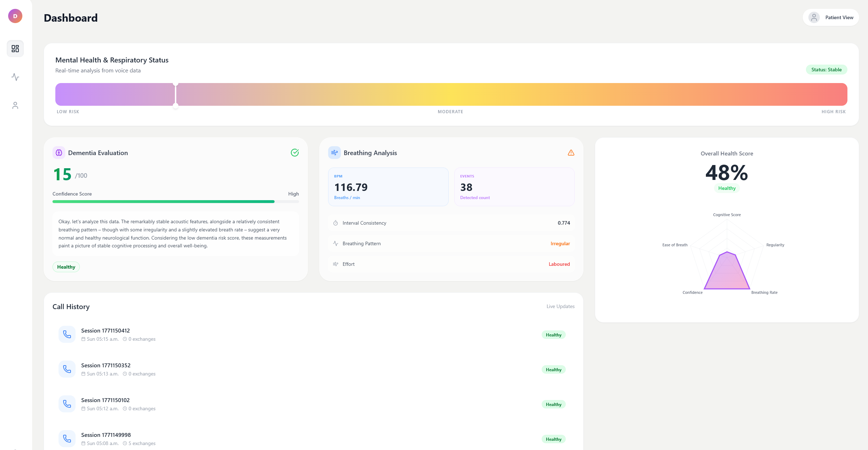Toggle the Patient View button
This screenshot has height=450, width=868.
(x=831, y=17)
